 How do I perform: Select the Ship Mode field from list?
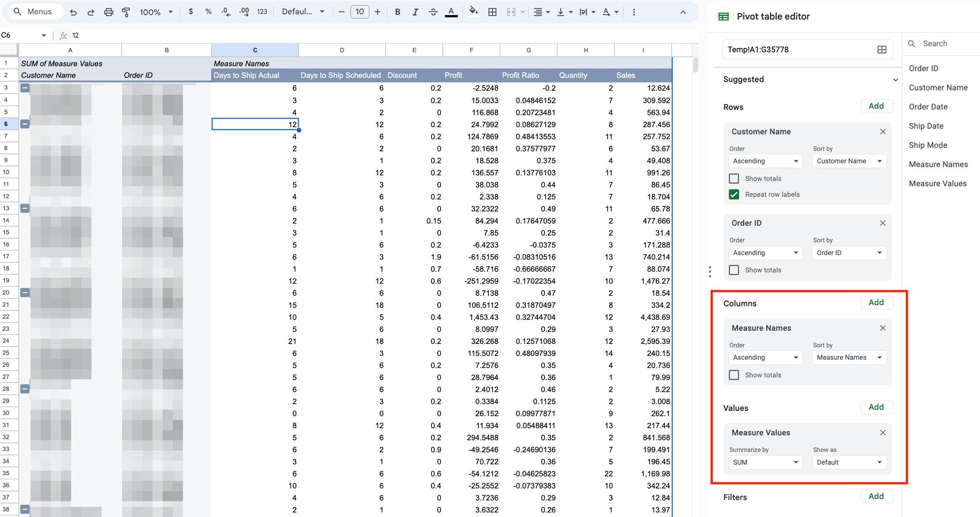tap(928, 145)
